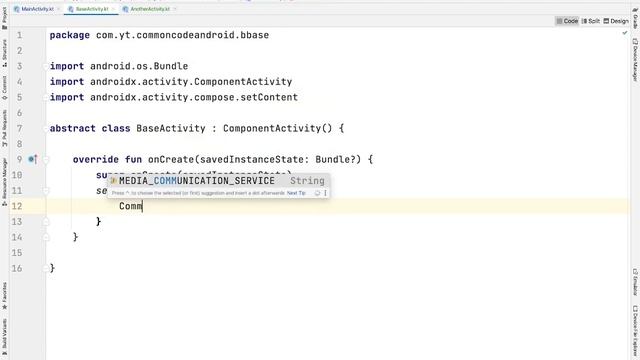640x360 pixels.
Task: Collapse the imports fold marker on line 3
Action: (46, 66)
